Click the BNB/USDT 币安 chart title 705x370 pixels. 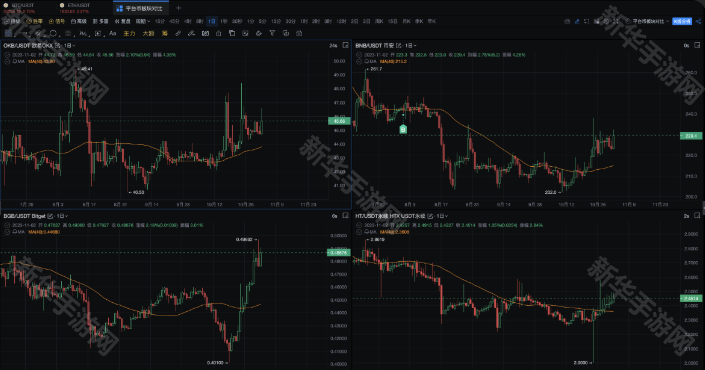click(x=375, y=45)
